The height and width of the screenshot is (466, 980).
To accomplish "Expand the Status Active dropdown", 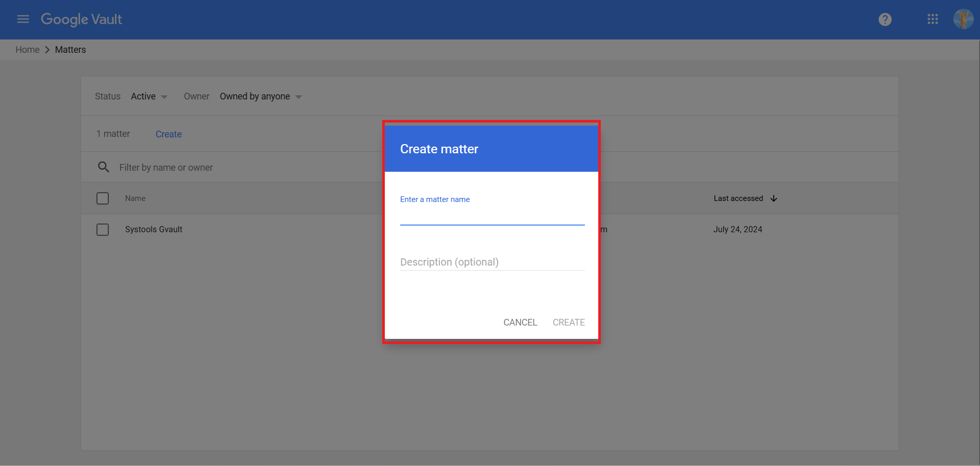I will (149, 96).
